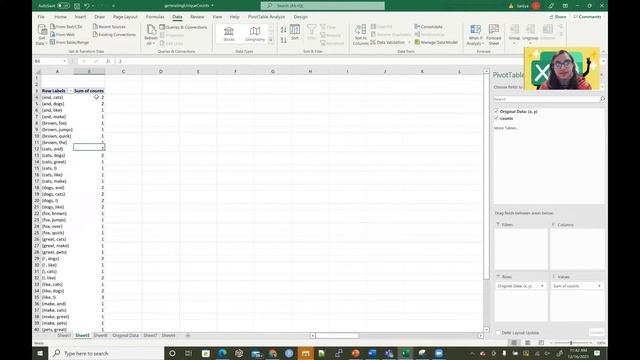Switch to Normal view in status bar
640x360 pixels.
click(514, 343)
